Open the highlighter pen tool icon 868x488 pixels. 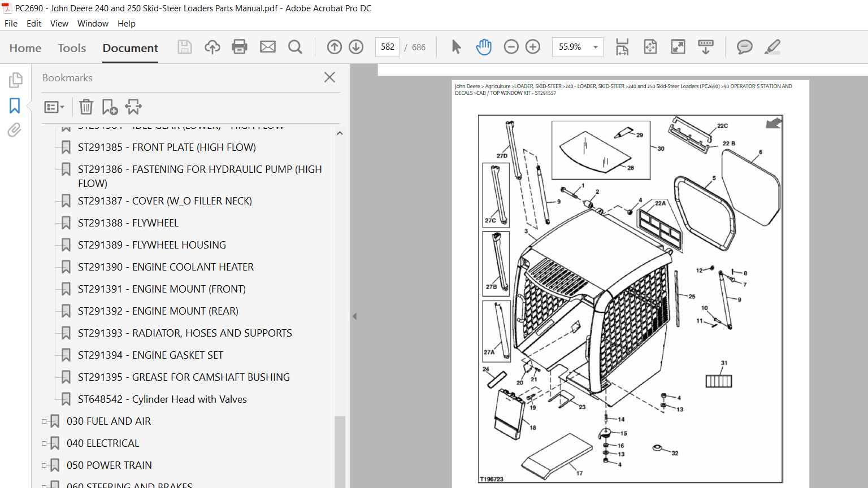coord(772,47)
